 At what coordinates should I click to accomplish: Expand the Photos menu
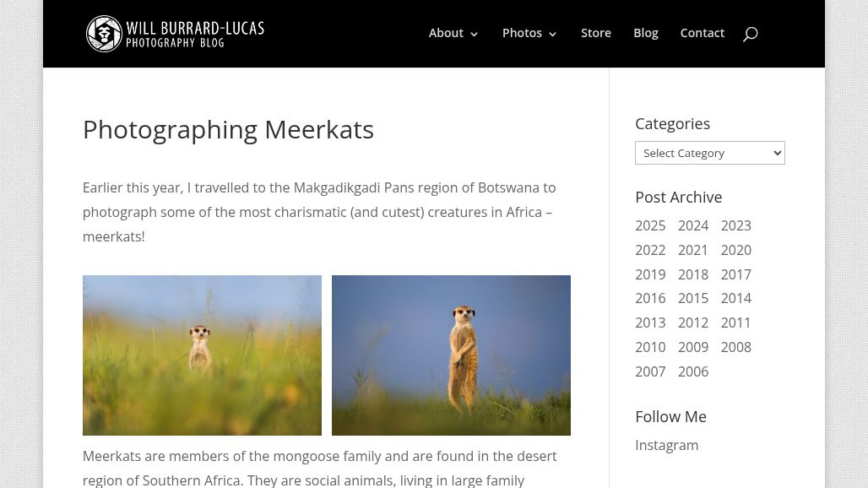(x=529, y=34)
